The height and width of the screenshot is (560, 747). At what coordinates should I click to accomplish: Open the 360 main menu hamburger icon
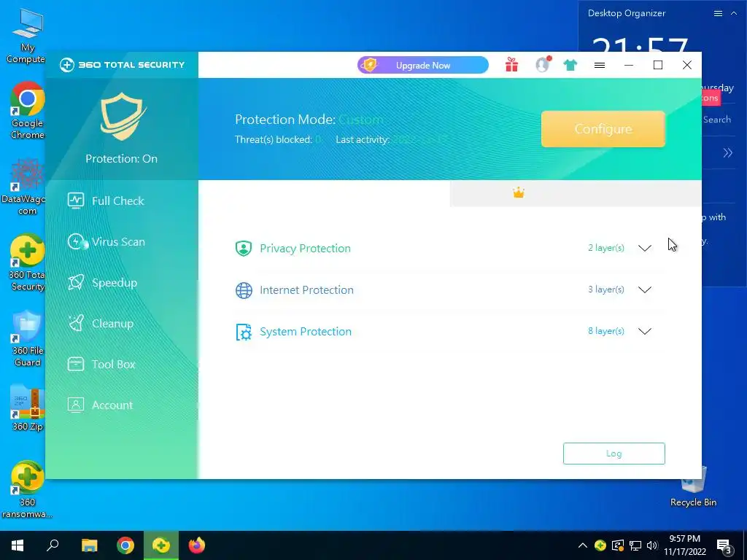(600, 65)
